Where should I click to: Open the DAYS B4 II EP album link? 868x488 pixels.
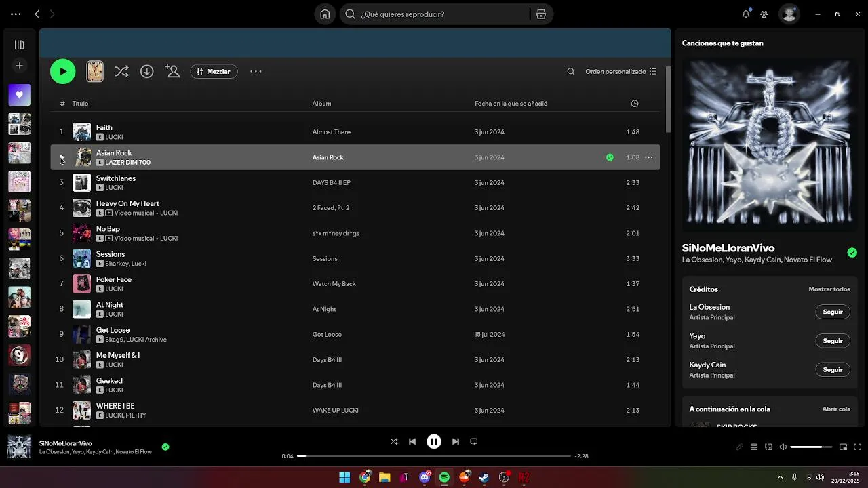pos(332,183)
